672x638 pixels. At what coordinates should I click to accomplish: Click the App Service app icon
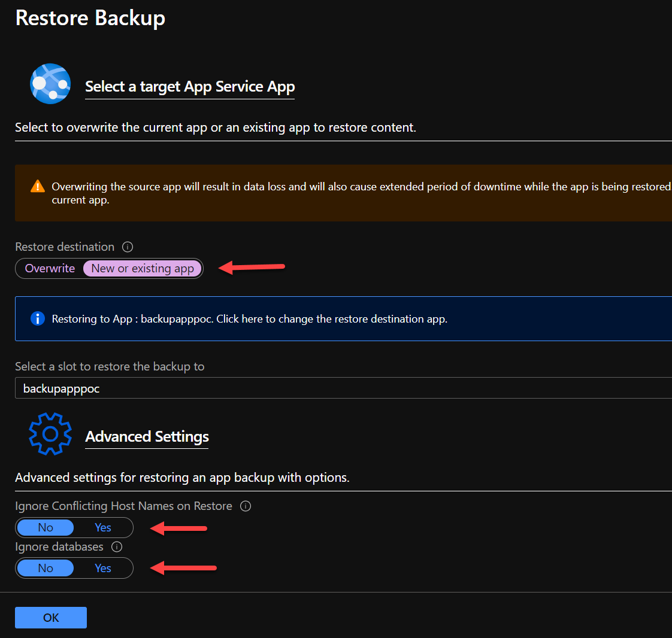point(50,83)
